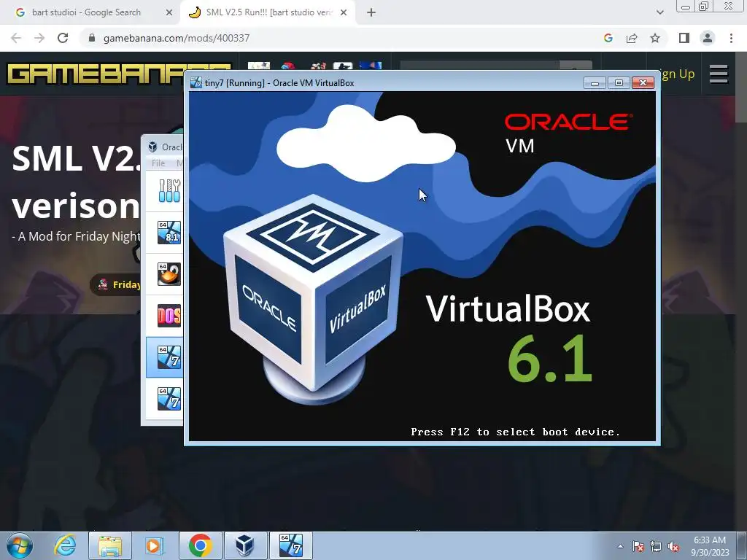Switch to Chrome via the taskbar
This screenshot has height=560, width=747.
coord(200,545)
